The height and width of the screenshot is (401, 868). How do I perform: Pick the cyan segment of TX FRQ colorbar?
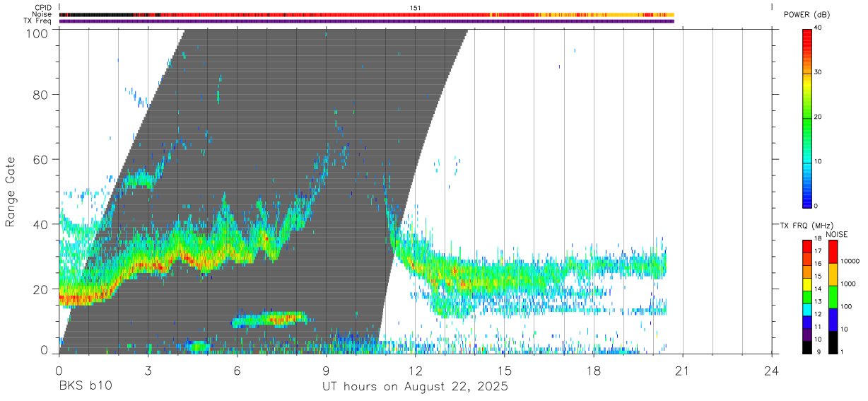[x=807, y=310]
